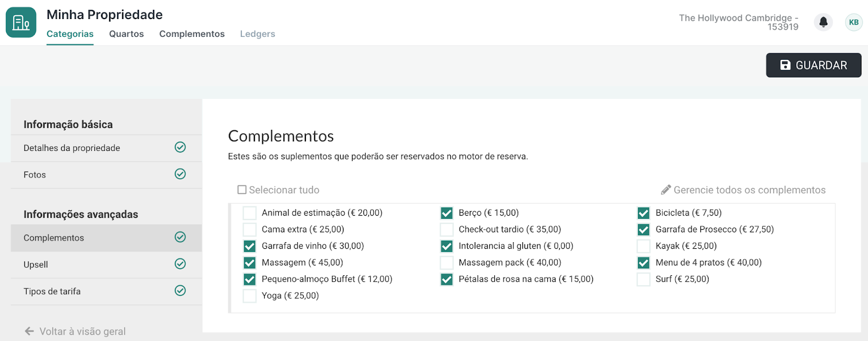Uncheck Garrafa de vinho checkbox
The image size is (868, 341).
coord(250,246)
